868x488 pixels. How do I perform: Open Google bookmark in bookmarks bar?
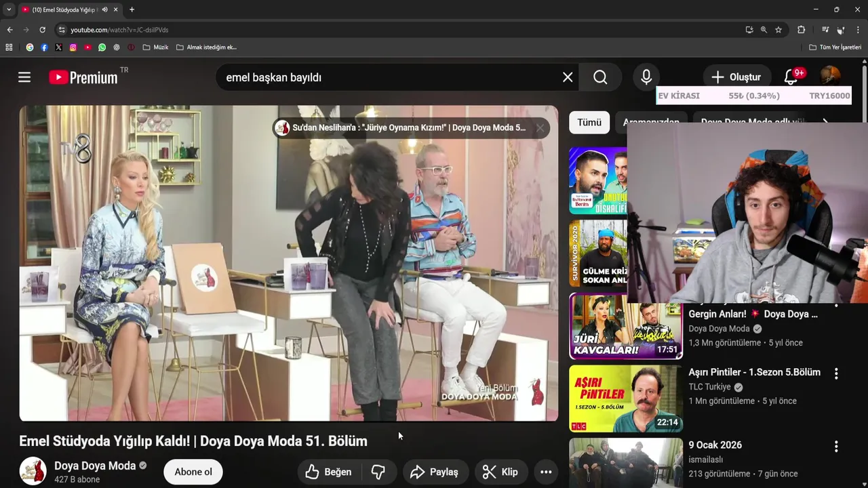[29, 47]
